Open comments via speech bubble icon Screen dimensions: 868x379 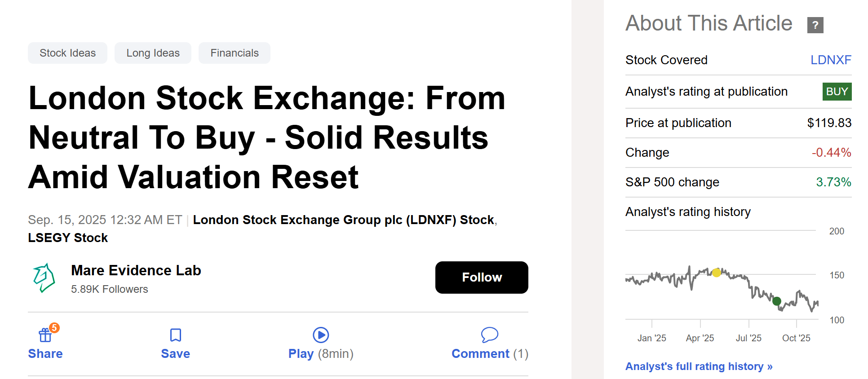[x=489, y=335]
